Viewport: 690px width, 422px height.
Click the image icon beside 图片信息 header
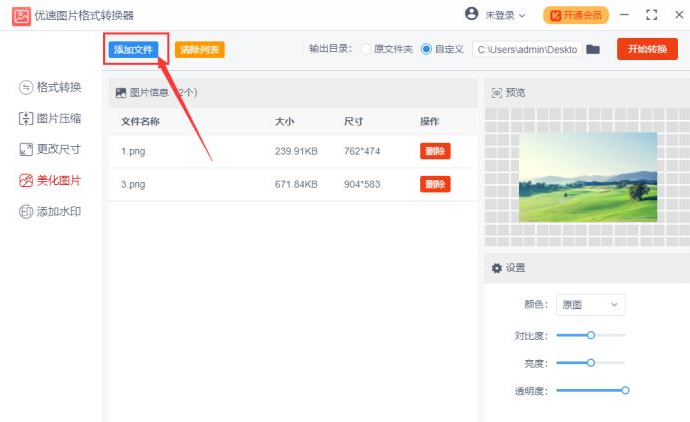tap(121, 92)
